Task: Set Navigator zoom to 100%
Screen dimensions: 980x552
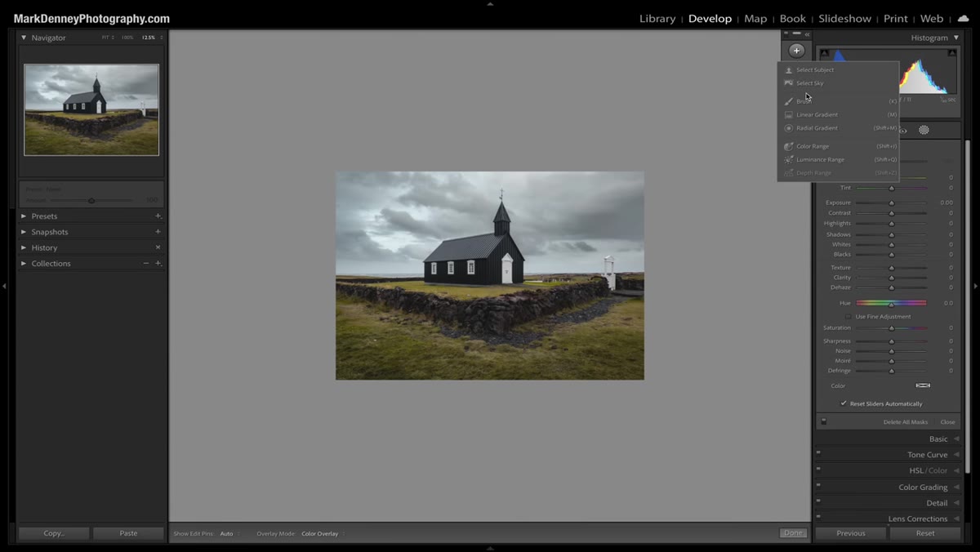Action: [127, 38]
